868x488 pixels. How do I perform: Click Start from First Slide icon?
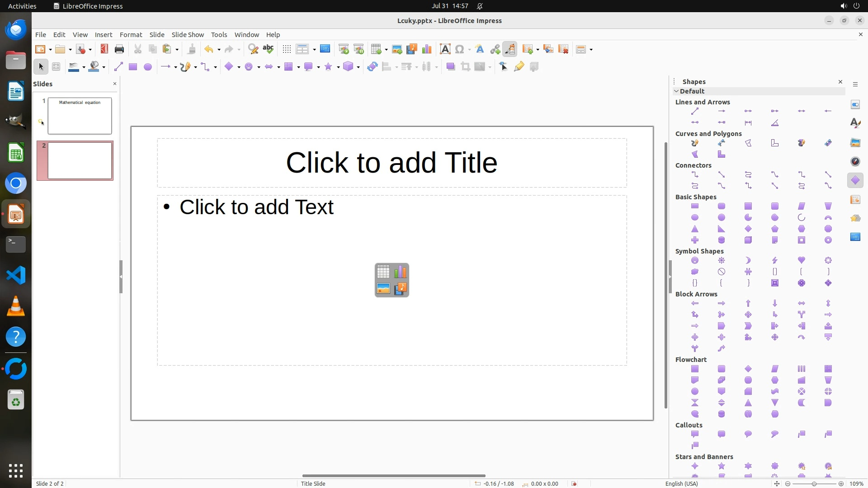coord(344,49)
